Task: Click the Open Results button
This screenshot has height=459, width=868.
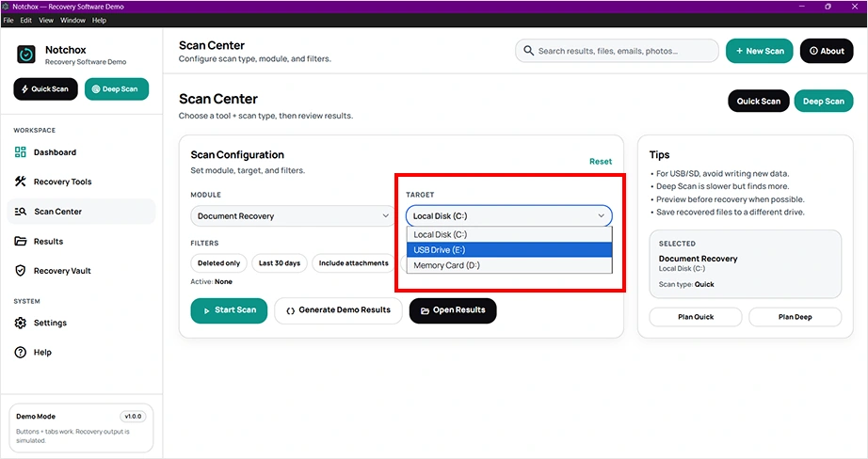Action: click(453, 310)
